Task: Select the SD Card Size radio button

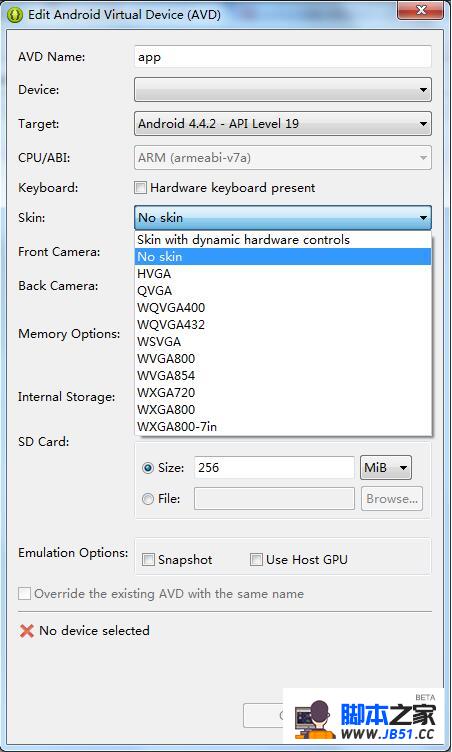Action: (148, 468)
